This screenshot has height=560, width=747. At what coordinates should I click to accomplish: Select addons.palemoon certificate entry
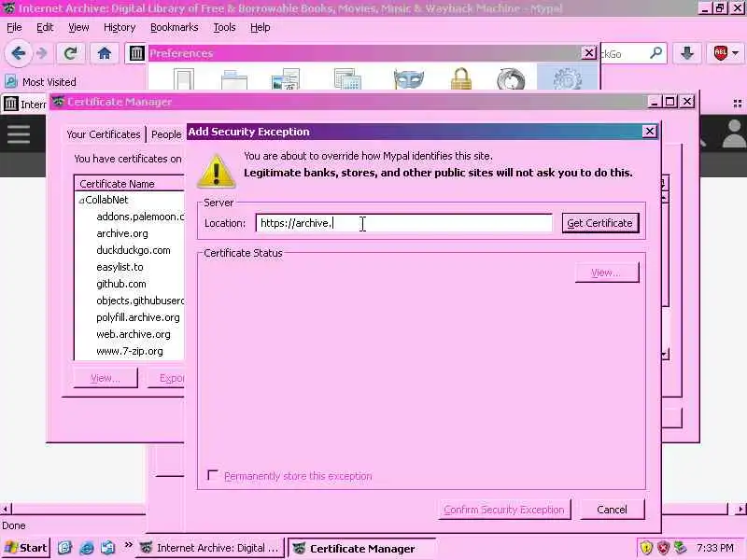pyautogui.click(x=140, y=217)
